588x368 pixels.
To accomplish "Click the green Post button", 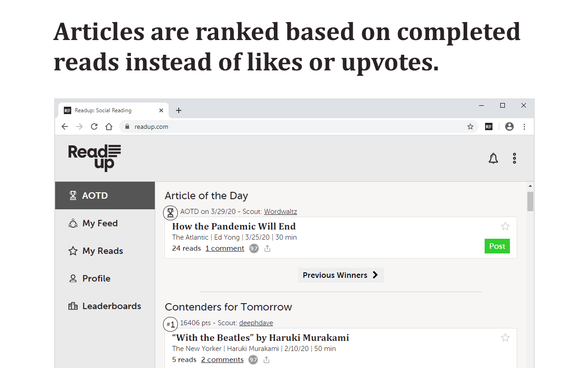I will [x=497, y=246].
